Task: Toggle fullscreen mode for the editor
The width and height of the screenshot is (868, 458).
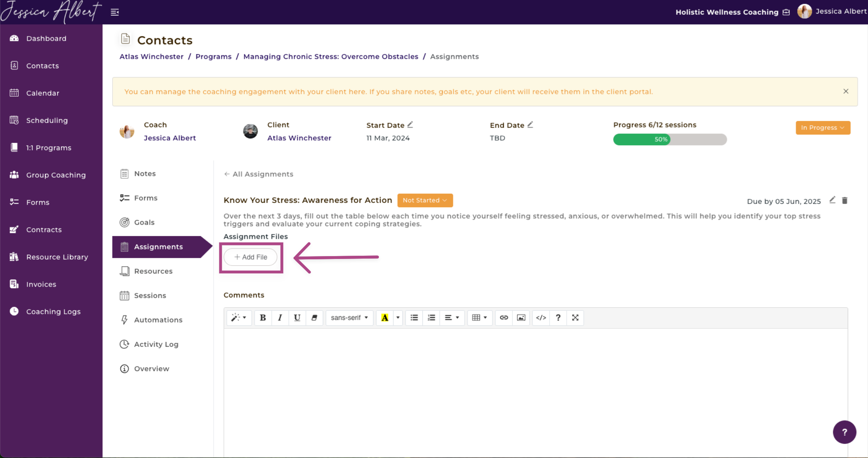Action: coord(575,317)
